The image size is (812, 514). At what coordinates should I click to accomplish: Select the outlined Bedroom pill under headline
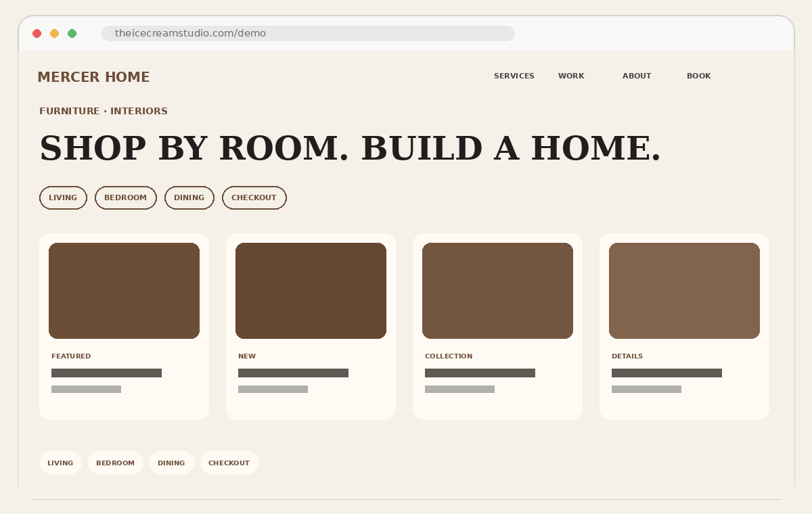click(x=126, y=198)
